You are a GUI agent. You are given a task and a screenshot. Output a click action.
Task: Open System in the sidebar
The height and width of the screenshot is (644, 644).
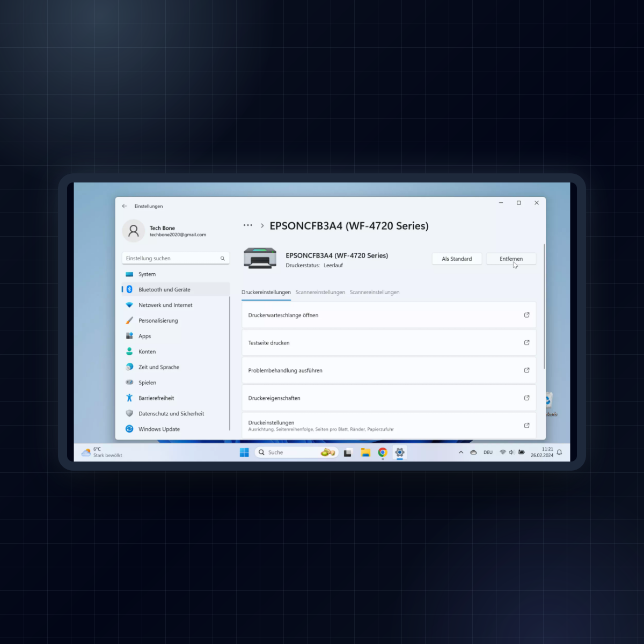click(x=175, y=274)
